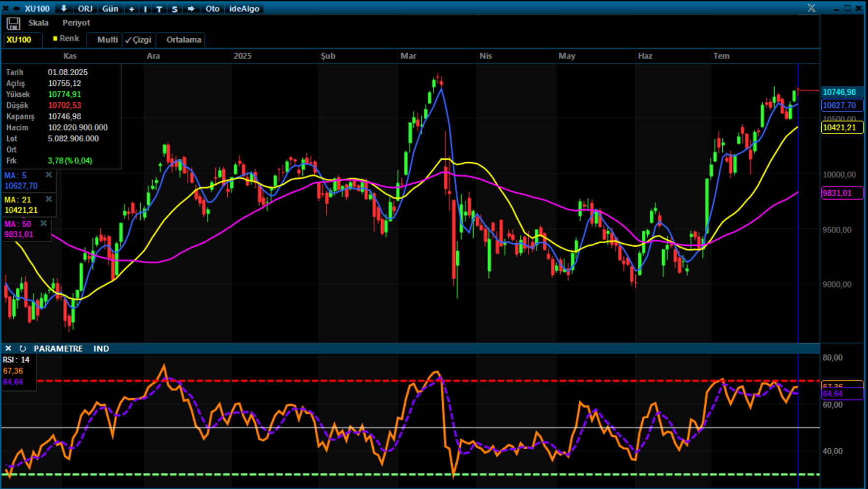
Task: Click the Kapanış value 10746,98
Action: point(64,116)
